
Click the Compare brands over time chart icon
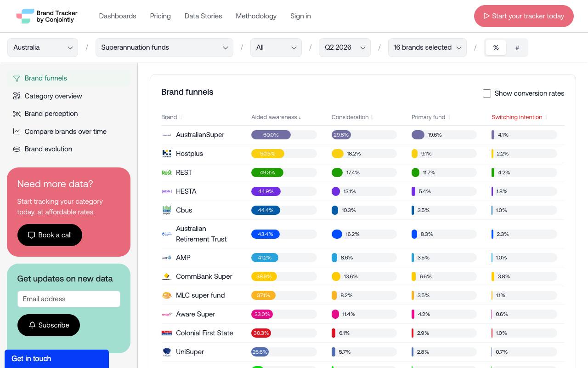[x=17, y=132]
